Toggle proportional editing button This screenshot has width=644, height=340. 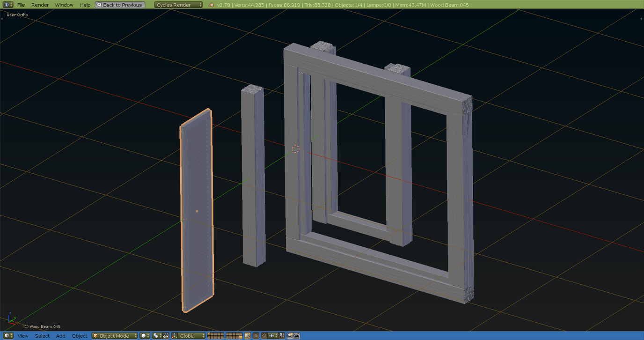pyautogui.click(x=256, y=336)
